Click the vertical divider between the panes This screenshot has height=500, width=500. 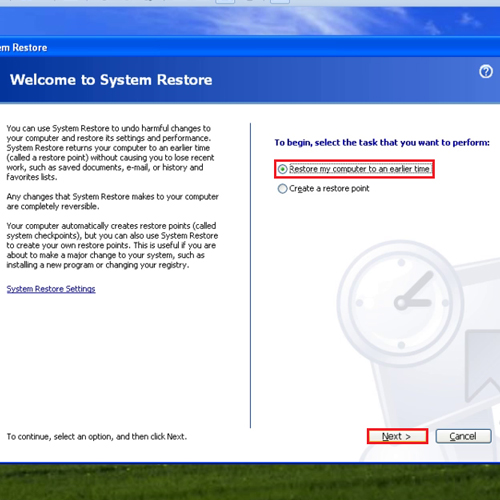click(250, 275)
